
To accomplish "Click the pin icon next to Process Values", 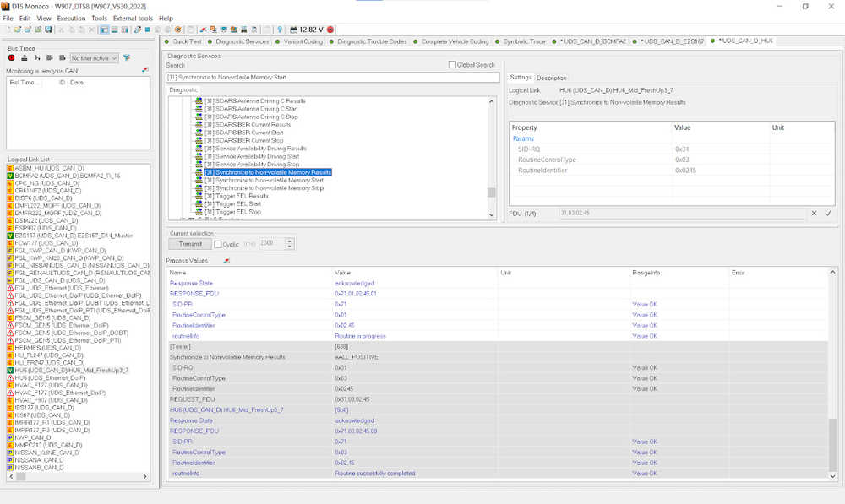I will coord(226,261).
